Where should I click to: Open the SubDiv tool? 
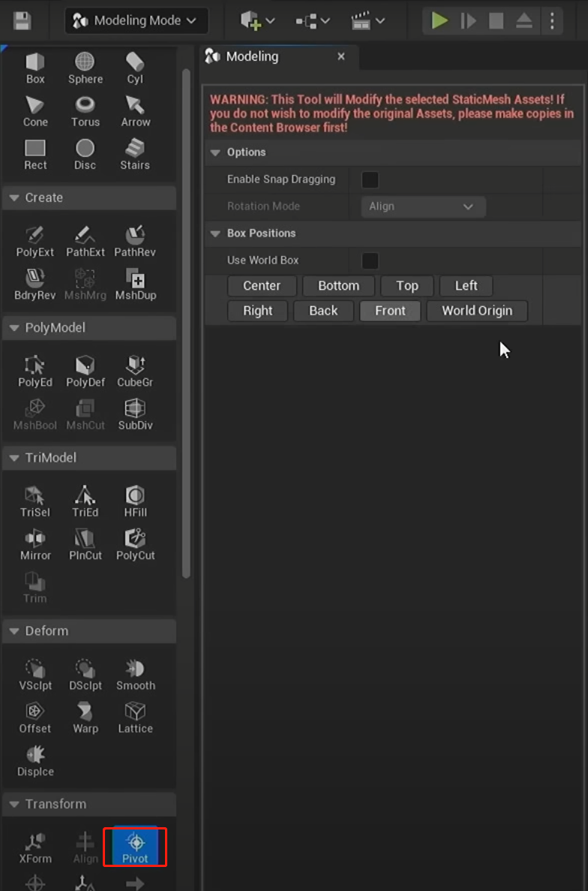click(135, 415)
